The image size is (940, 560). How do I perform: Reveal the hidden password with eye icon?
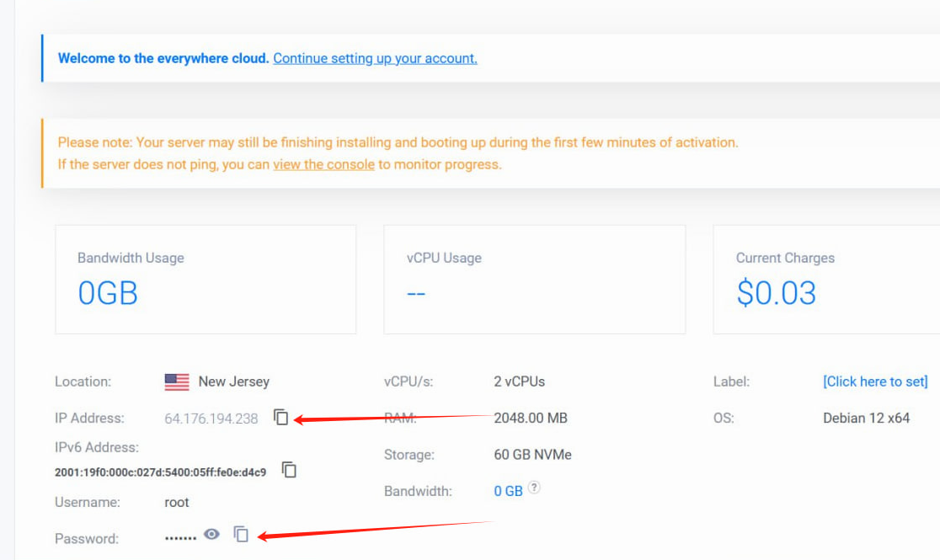click(x=212, y=534)
